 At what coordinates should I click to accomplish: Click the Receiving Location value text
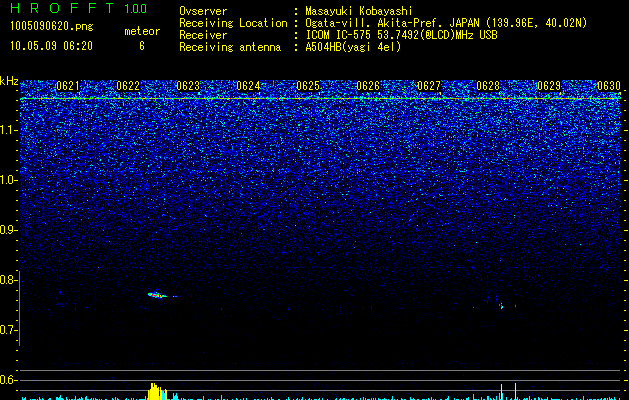click(x=446, y=23)
